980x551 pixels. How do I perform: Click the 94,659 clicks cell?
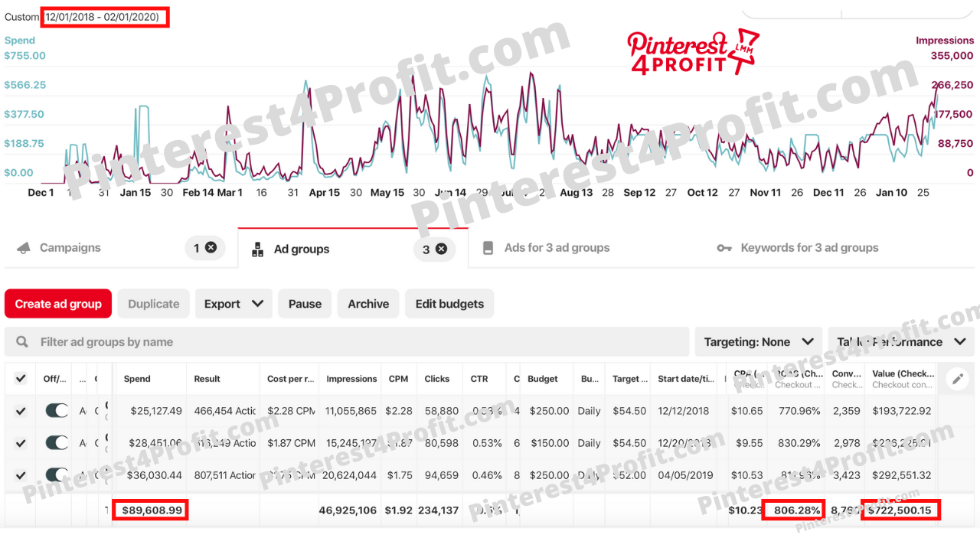click(441, 475)
